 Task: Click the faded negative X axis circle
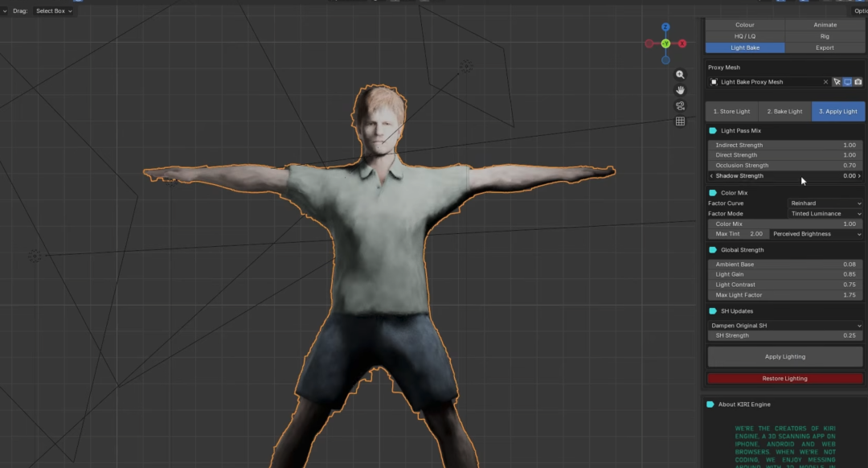649,43
